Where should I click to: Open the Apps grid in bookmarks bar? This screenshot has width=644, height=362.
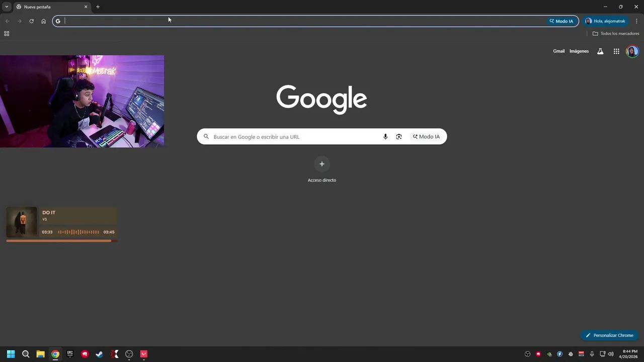point(7,34)
